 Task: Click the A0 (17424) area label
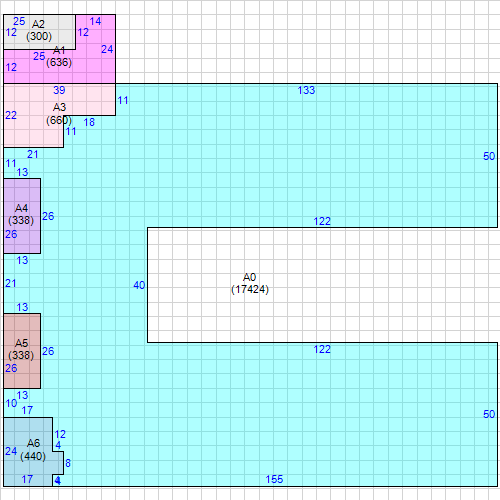pyautogui.click(x=250, y=283)
